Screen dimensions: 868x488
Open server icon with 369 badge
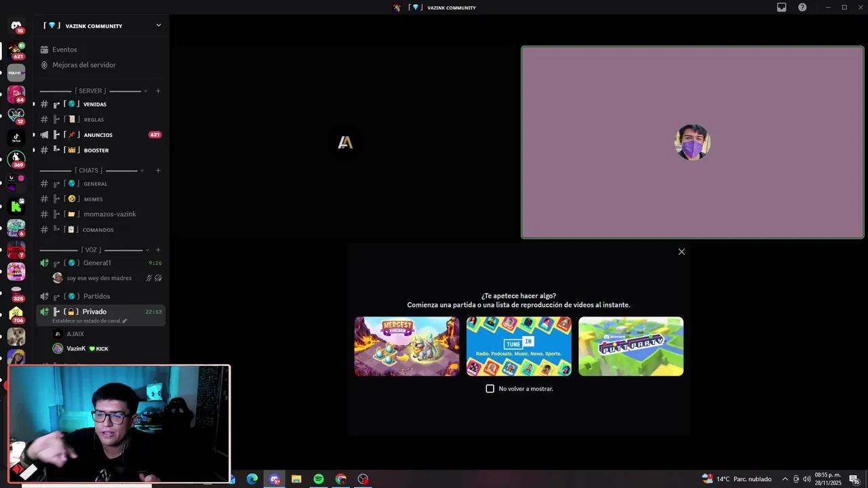click(x=16, y=159)
